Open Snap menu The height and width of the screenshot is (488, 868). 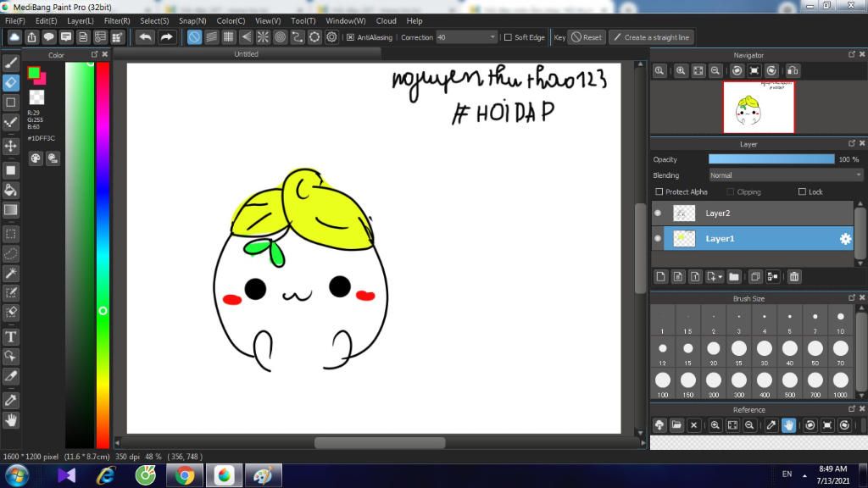192,20
